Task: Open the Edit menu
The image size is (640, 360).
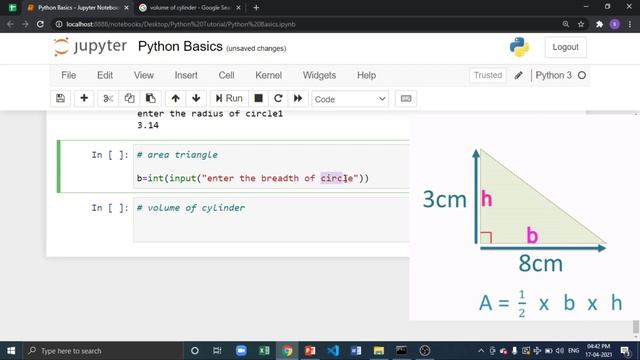Action: click(105, 76)
